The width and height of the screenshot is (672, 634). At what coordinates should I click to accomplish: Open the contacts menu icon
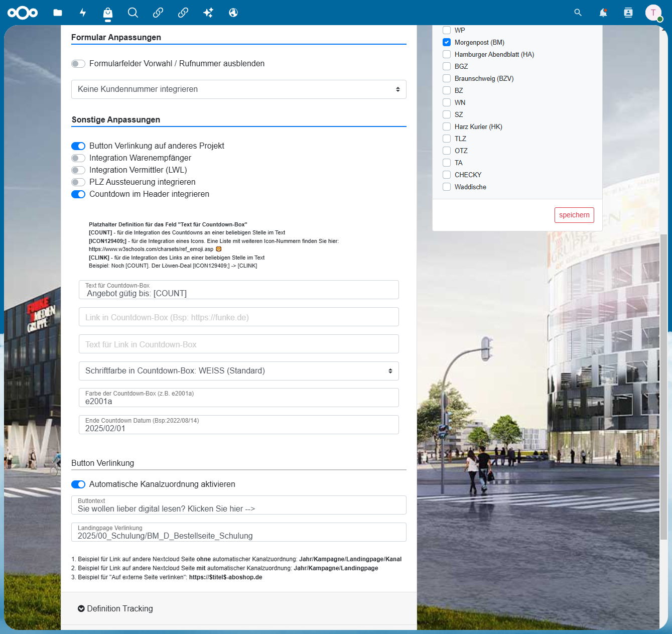[628, 13]
